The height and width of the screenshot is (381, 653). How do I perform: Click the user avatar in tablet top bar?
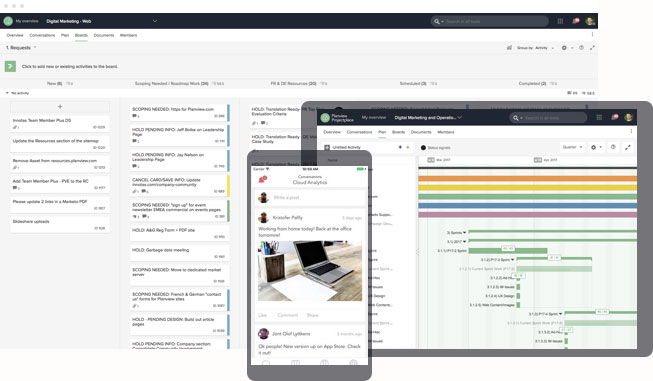pyautogui.click(x=628, y=117)
